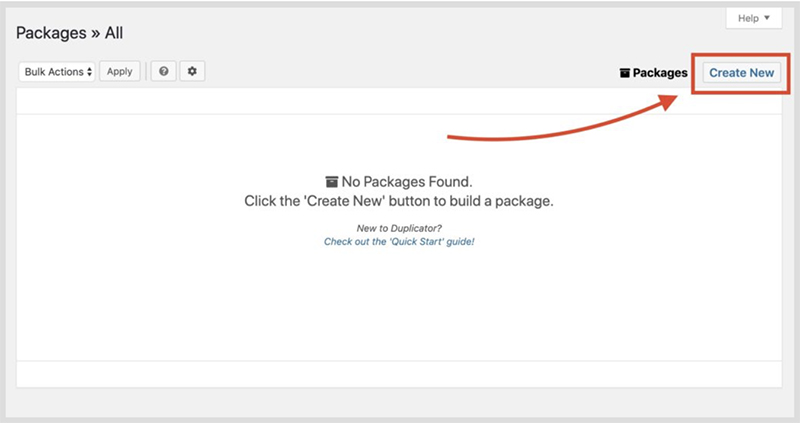Click the question mark help icon

[x=163, y=72]
